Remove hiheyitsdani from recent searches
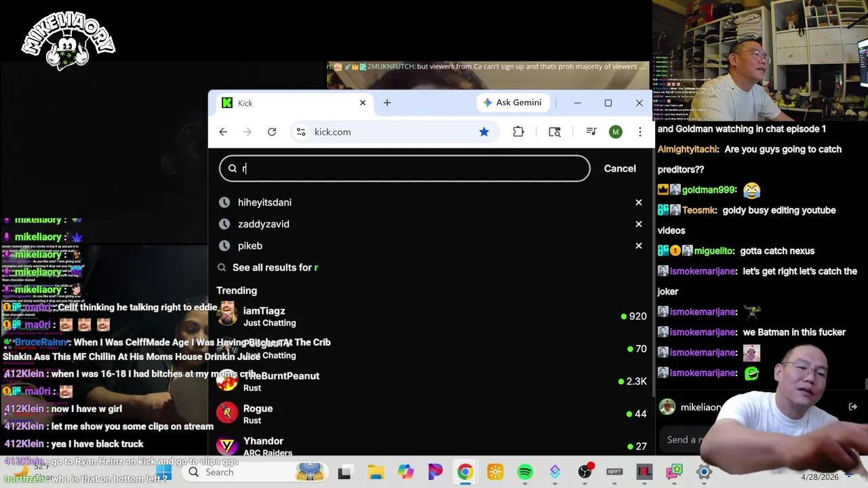Screen dimensions: 868x488 (639, 203)
